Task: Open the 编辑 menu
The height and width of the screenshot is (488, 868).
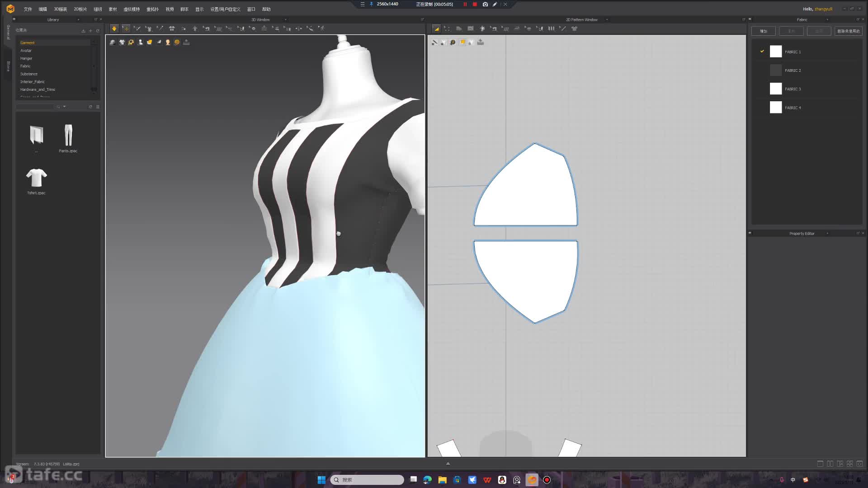Action: tap(43, 9)
